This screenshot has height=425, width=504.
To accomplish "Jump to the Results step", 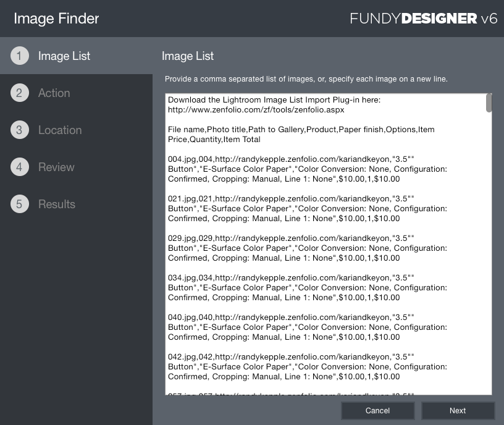I will point(57,204).
